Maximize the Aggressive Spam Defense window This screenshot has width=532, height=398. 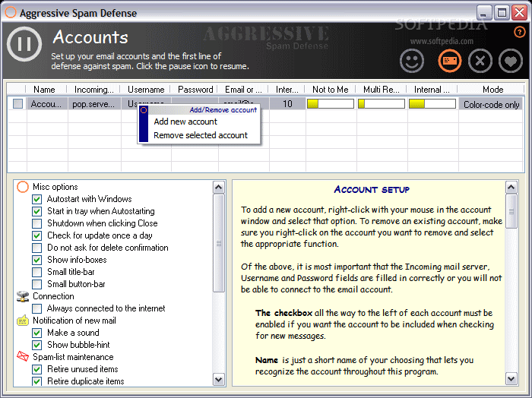pyautogui.click(x=502, y=13)
